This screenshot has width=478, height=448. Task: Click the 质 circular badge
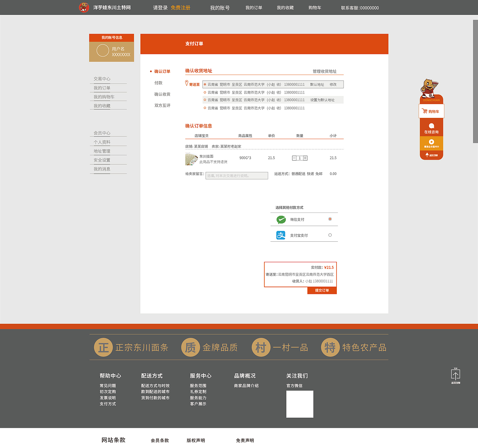(190, 347)
